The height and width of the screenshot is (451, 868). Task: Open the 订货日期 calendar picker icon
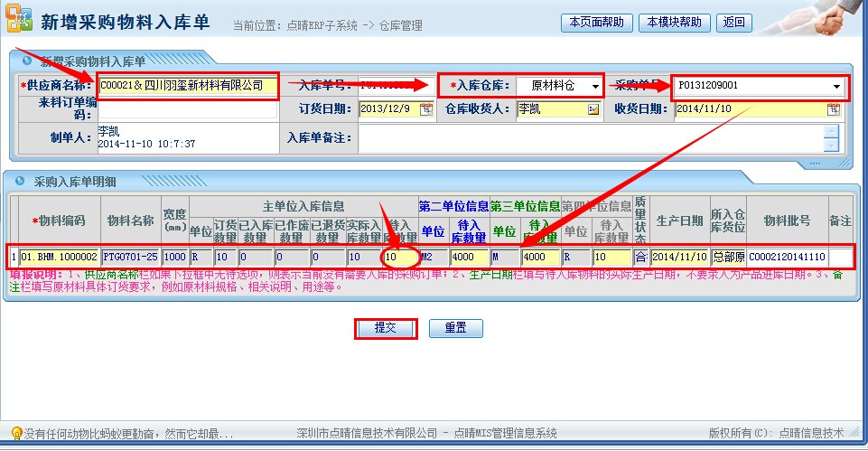(426, 109)
